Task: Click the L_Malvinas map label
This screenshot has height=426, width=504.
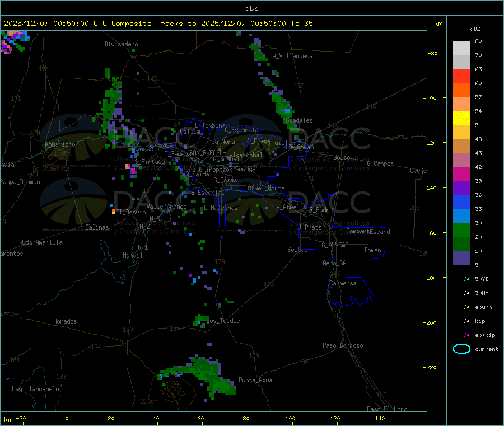Action: [221, 208]
